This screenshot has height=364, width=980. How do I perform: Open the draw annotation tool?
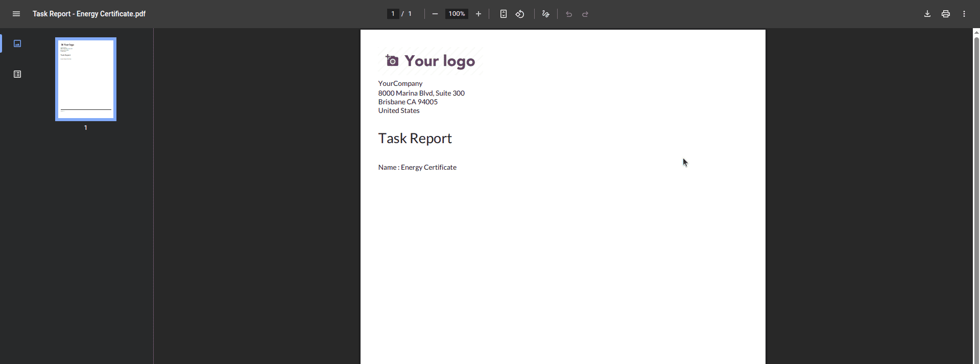tap(545, 14)
